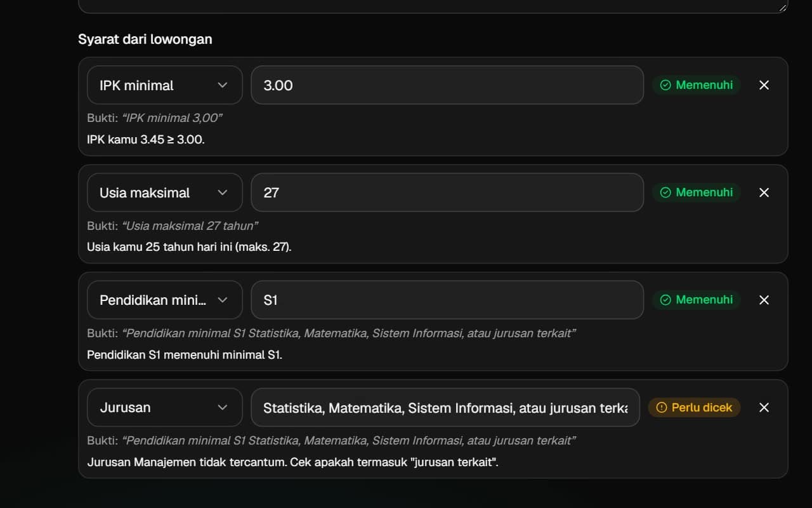Delete the Pendidikan minimal requirement row
Image resolution: width=812 pixels, height=508 pixels.
tap(764, 300)
